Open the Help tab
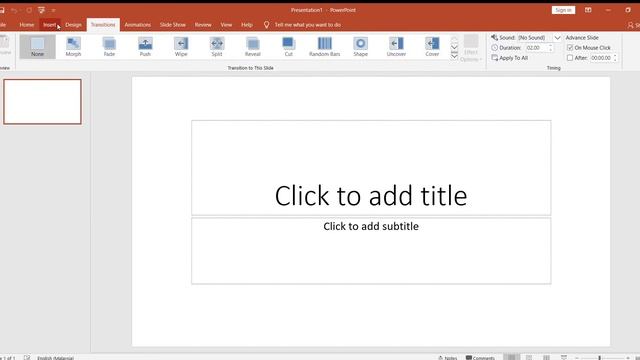Image resolution: width=640 pixels, height=360 pixels. (247, 25)
